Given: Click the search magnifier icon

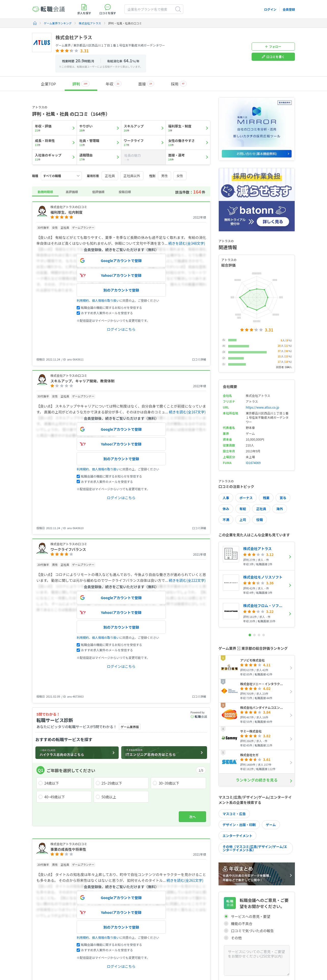Looking at the screenshot, I should pyautogui.click(x=178, y=9).
